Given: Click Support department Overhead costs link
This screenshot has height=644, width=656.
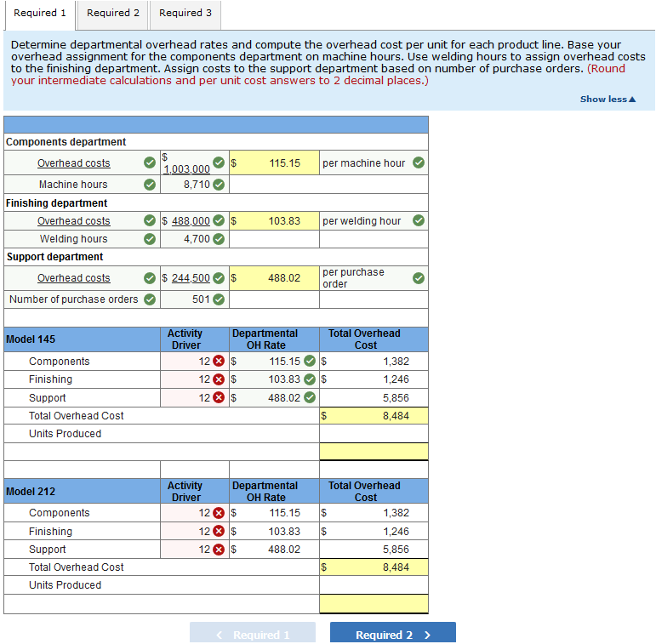Looking at the screenshot, I should [x=74, y=278].
